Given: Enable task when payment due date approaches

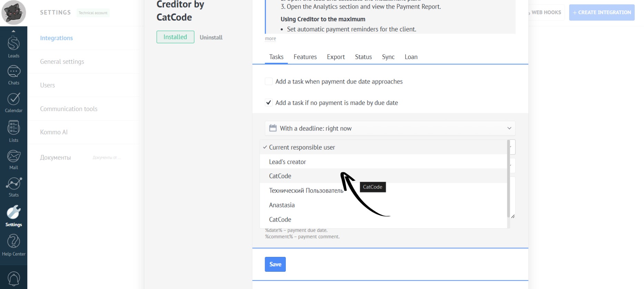Looking at the screenshot, I should click(x=269, y=81).
